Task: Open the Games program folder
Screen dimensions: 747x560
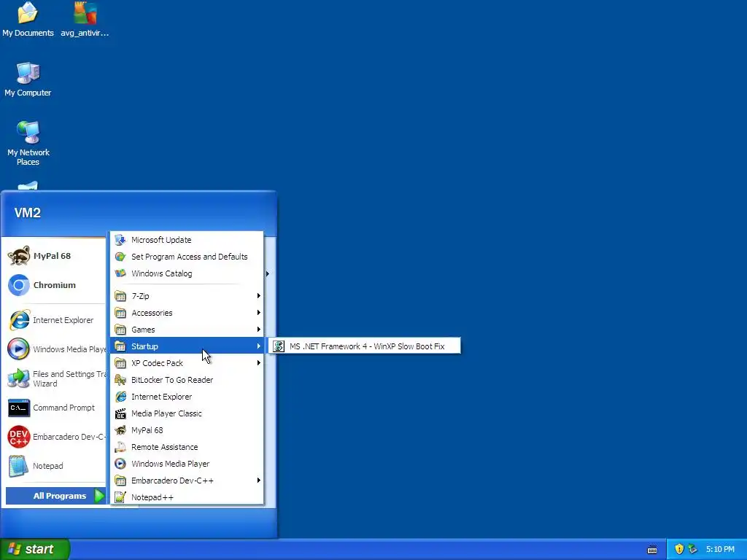Action: pyautogui.click(x=187, y=330)
